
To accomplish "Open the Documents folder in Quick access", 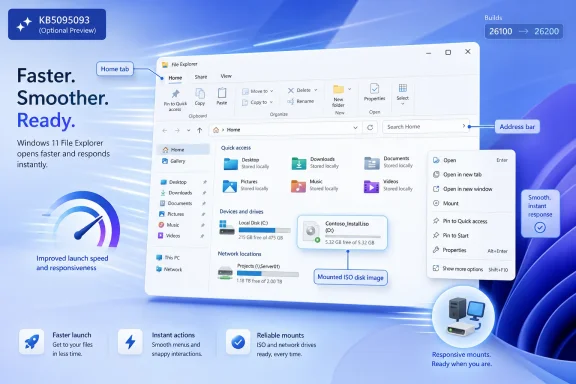I will [389, 162].
